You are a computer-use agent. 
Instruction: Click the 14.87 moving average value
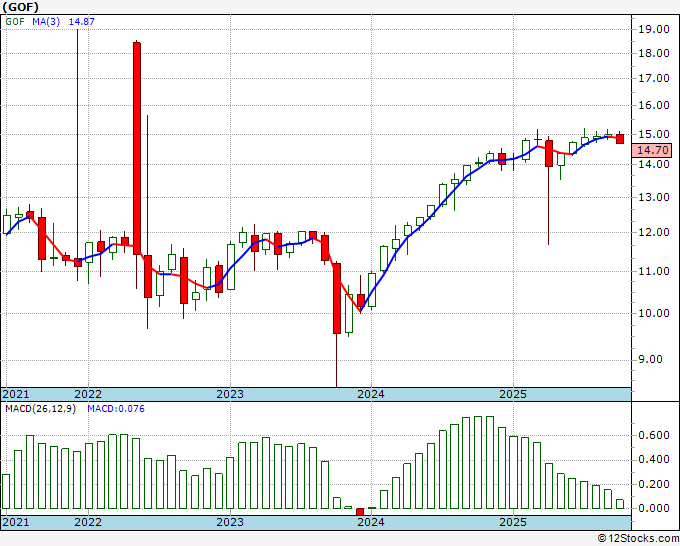click(x=82, y=21)
